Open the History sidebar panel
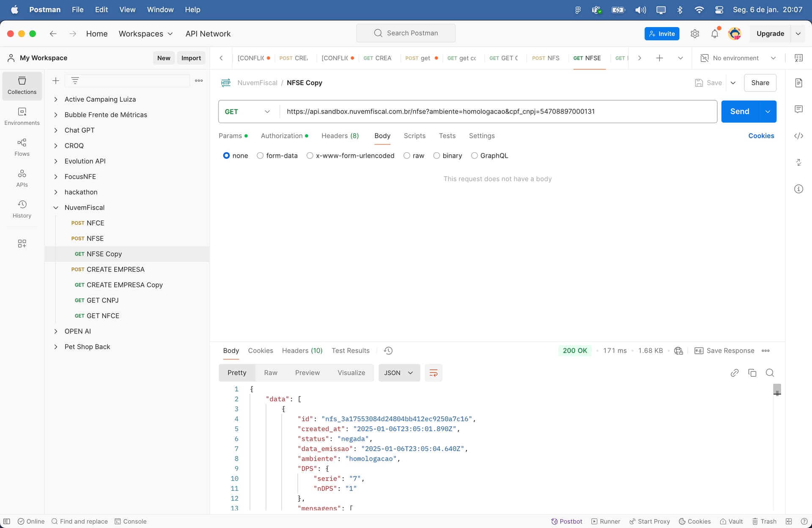Viewport: 812px width, 528px height. coord(22,209)
